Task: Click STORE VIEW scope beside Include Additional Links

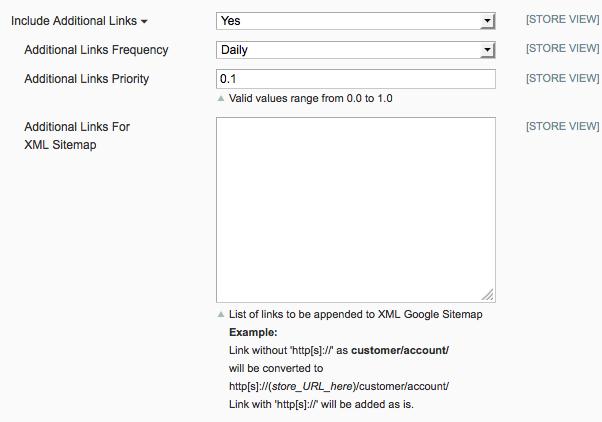Action: 562,19
